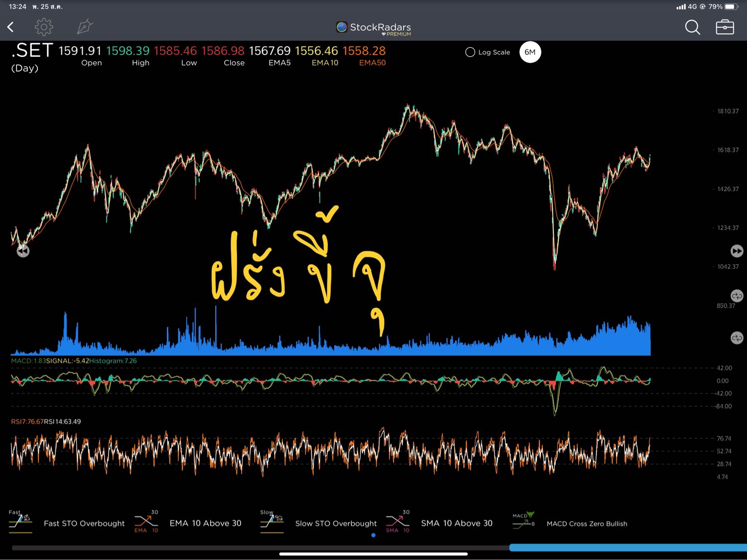This screenshot has width=747, height=560.
Task: Go back with the left arrow
Action: (10, 27)
